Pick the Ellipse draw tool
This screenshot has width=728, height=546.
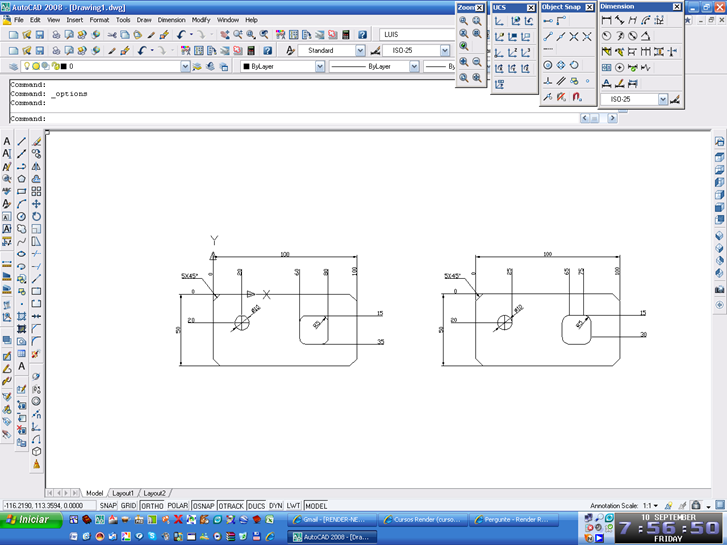(x=21, y=254)
